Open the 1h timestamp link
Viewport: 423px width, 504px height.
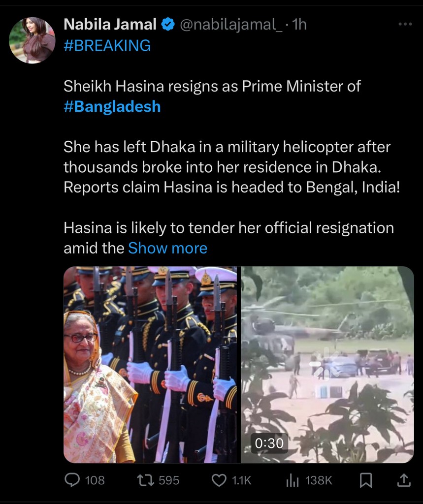click(x=299, y=25)
